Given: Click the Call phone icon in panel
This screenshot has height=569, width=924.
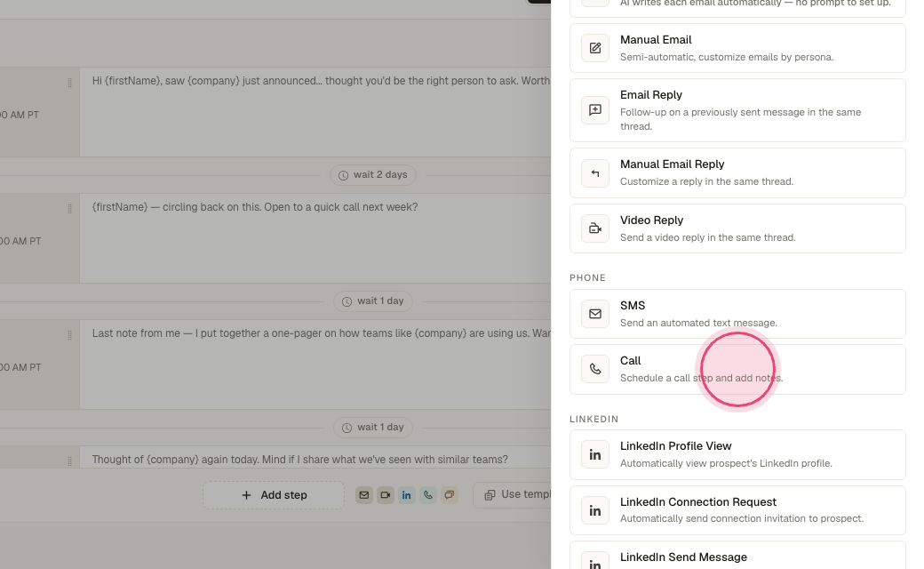Looking at the screenshot, I should [x=595, y=369].
